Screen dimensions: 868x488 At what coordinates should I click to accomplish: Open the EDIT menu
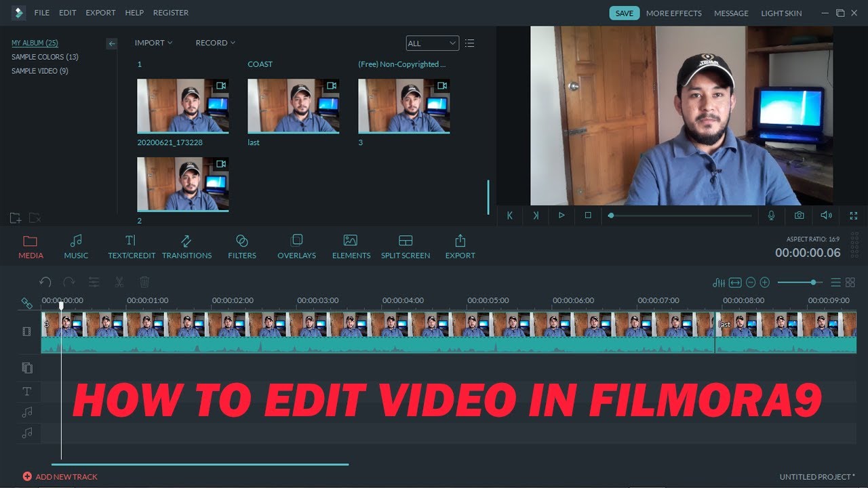tap(67, 13)
